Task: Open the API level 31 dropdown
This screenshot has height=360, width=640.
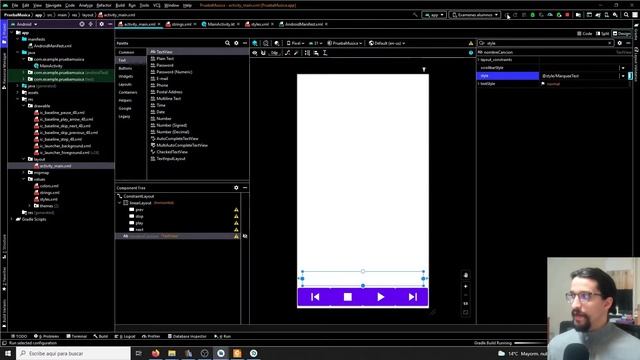Action: (316, 43)
